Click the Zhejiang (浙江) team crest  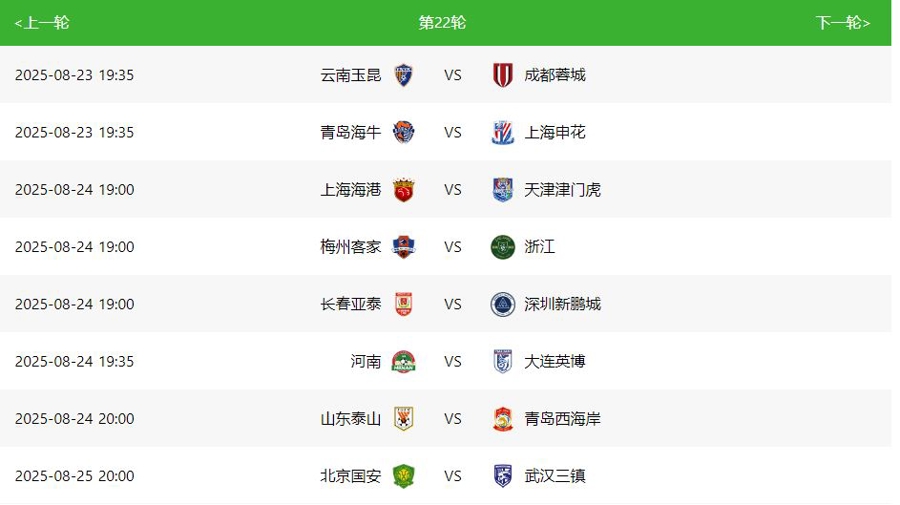pyautogui.click(x=503, y=247)
